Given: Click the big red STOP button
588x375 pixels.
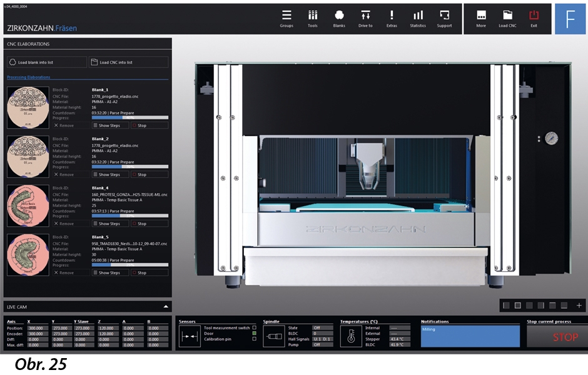Looking at the screenshot, I should 557,336.
